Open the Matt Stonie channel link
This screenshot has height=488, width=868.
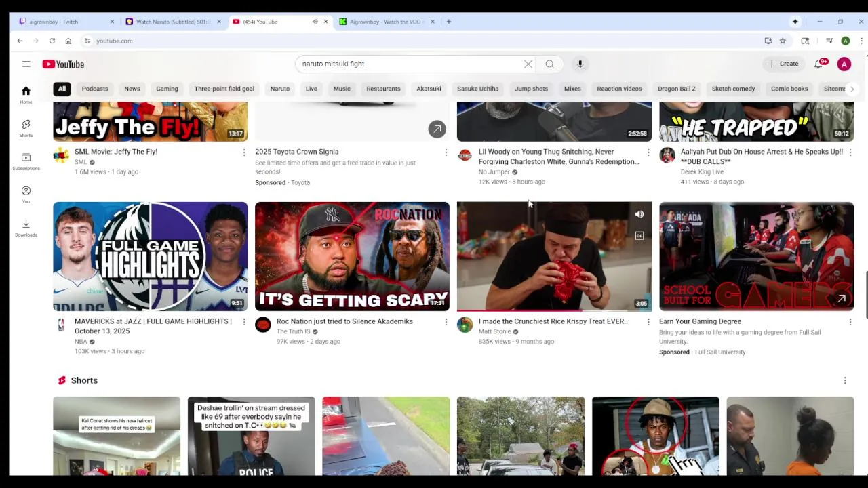[x=494, y=331]
